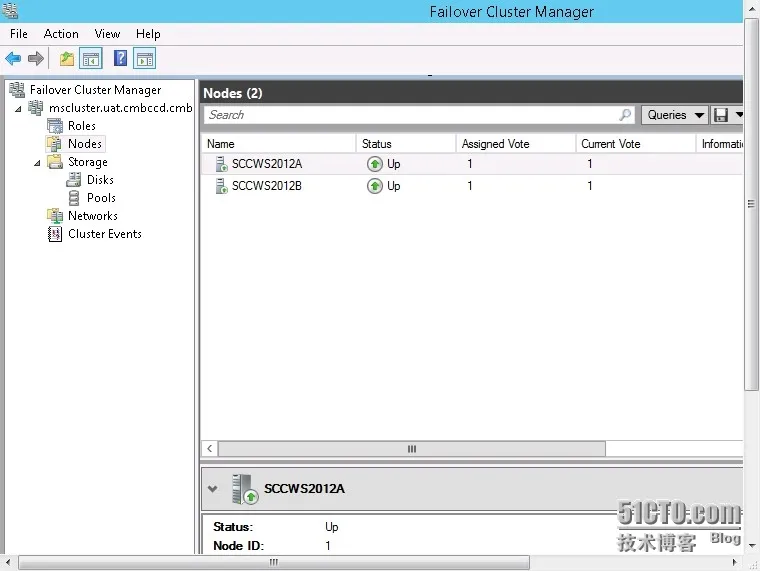This screenshot has width=760, height=571.
Task: Sort by the Information column header
Action: point(720,144)
